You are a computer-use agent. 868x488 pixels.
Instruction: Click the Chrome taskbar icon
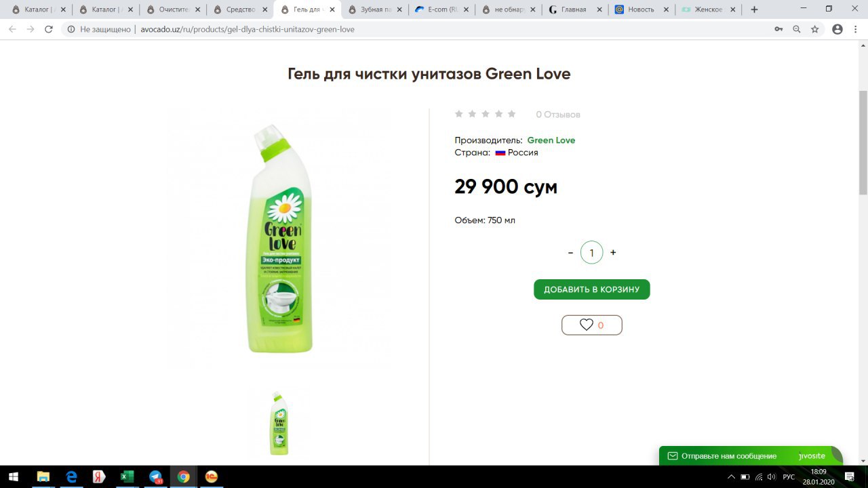[x=183, y=476]
